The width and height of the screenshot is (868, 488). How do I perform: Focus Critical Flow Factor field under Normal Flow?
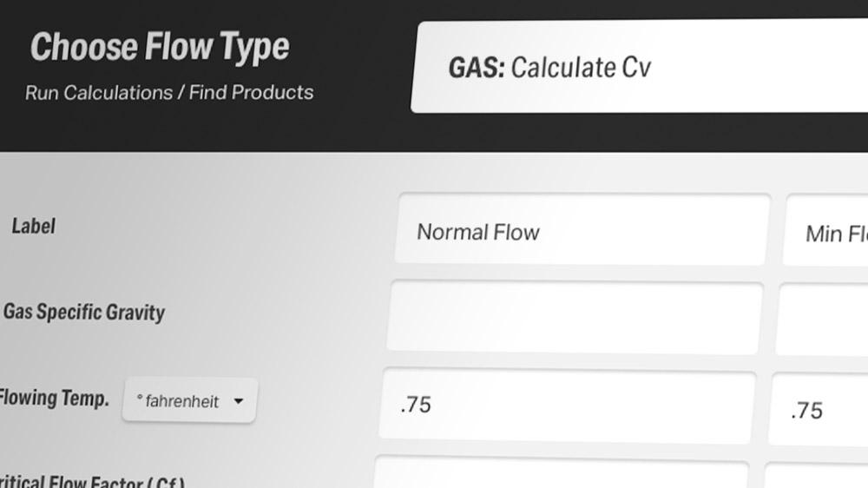(x=561, y=472)
